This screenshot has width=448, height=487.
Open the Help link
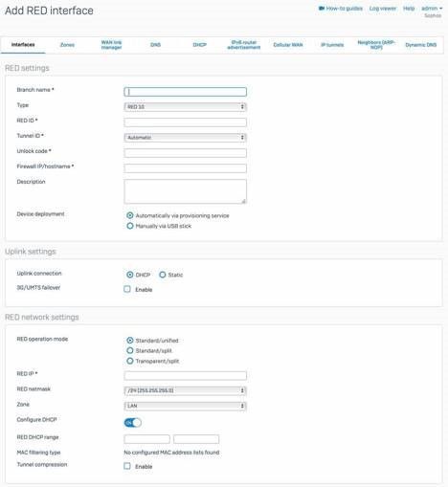point(409,9)
